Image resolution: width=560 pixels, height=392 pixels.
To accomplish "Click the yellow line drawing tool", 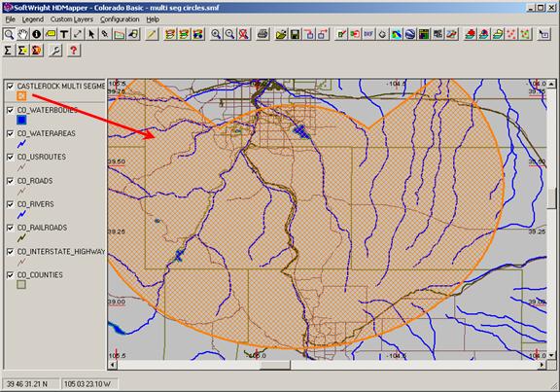I will coord(152,34).
